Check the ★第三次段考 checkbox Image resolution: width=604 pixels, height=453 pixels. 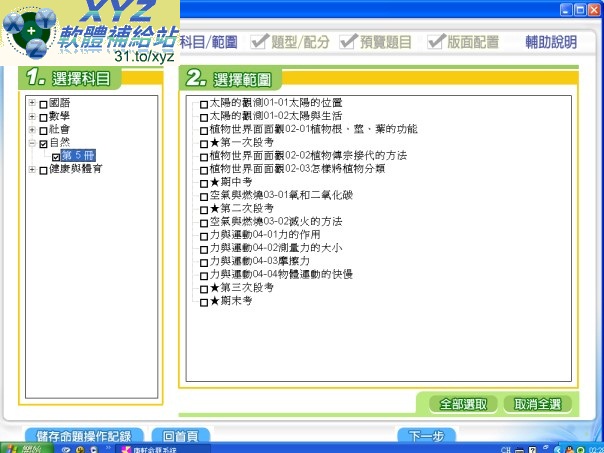(204, 289)
